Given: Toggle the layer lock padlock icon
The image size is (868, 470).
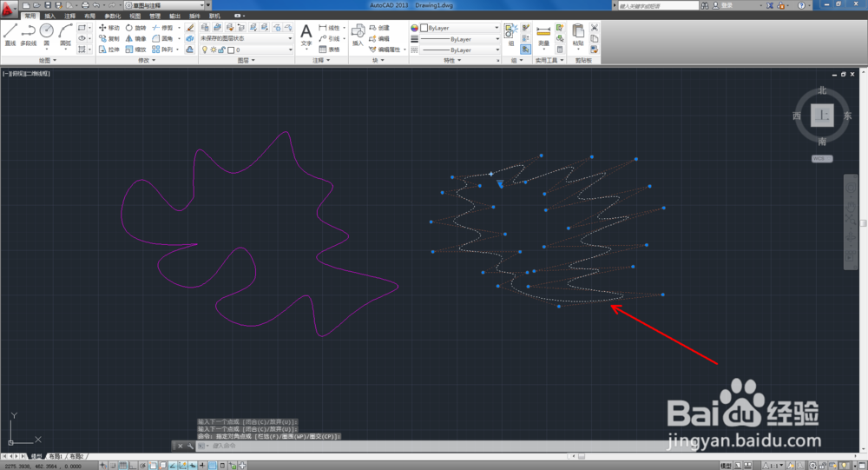Looking at the screenshot, I should pyautogui.click(x=221, y=50).
